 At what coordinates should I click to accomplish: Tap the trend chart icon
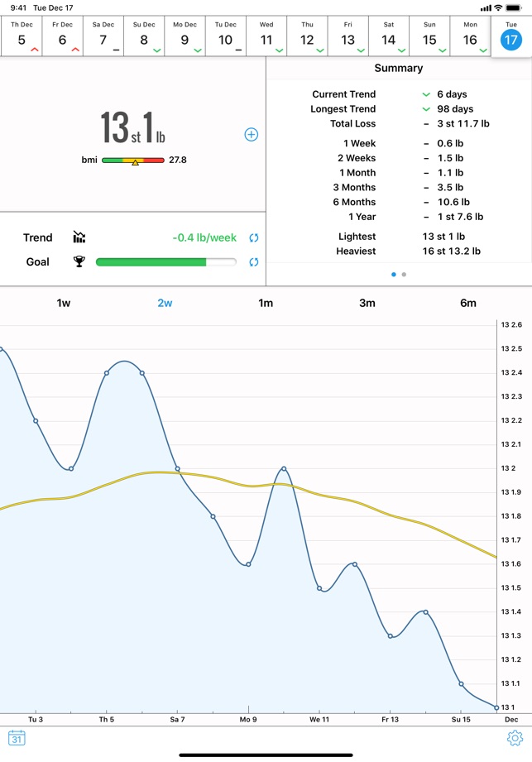79,237
